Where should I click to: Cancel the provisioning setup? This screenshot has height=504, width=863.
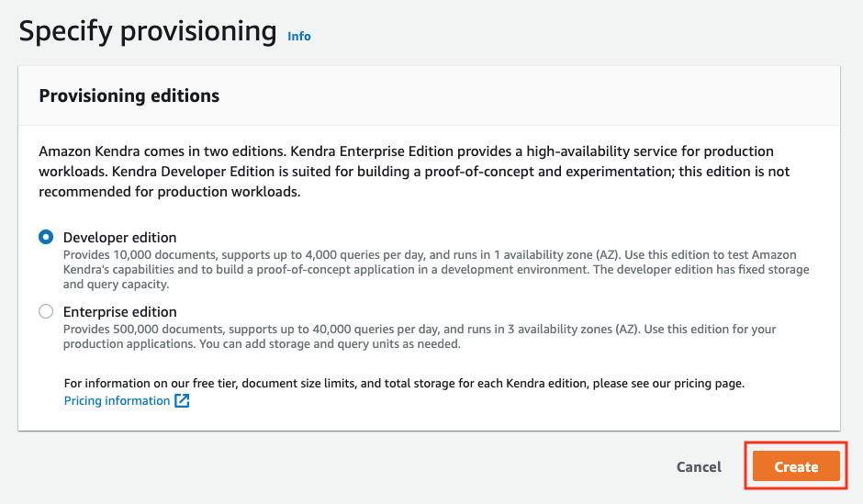click(699, 466)
